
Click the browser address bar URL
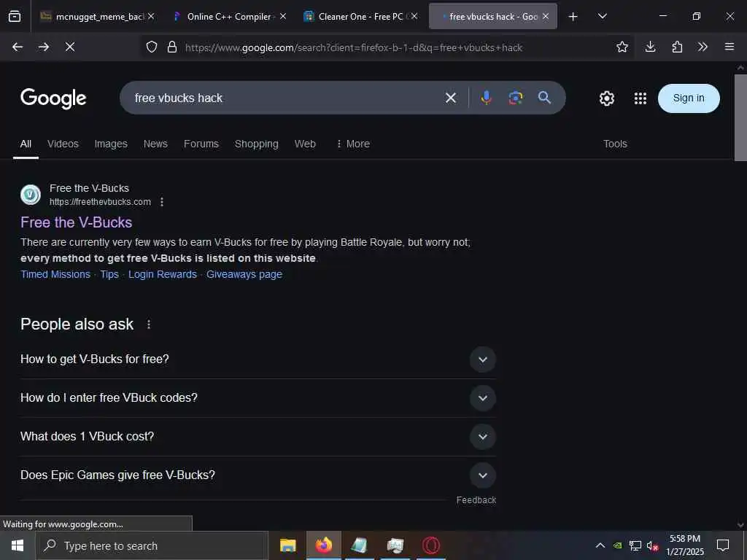354,47
